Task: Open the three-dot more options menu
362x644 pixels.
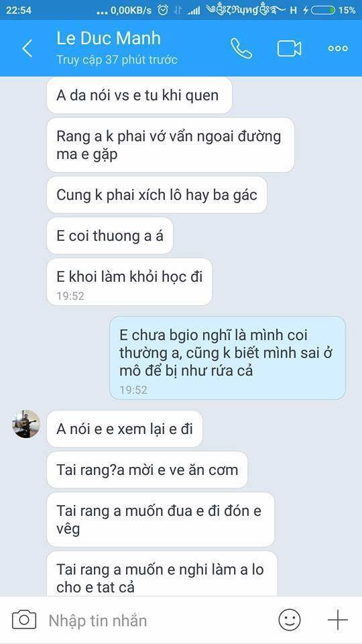Action: coord(338,49)
